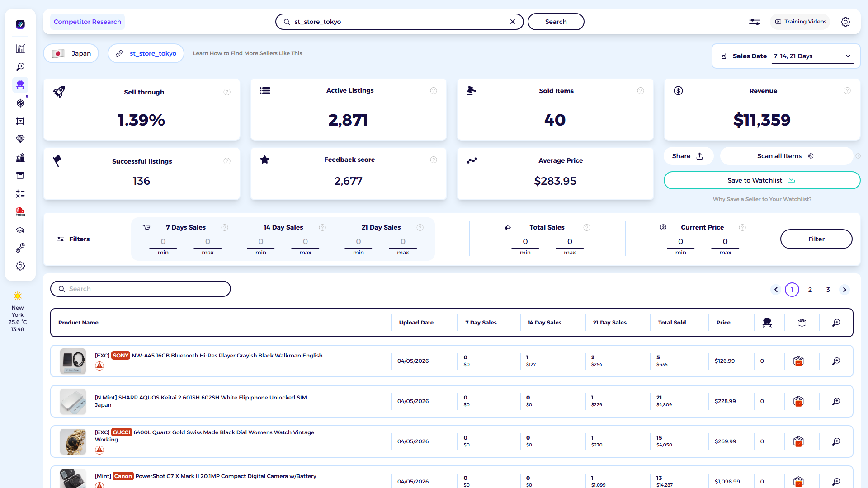
Task: Click the Search button
Action: pos(556,22)
